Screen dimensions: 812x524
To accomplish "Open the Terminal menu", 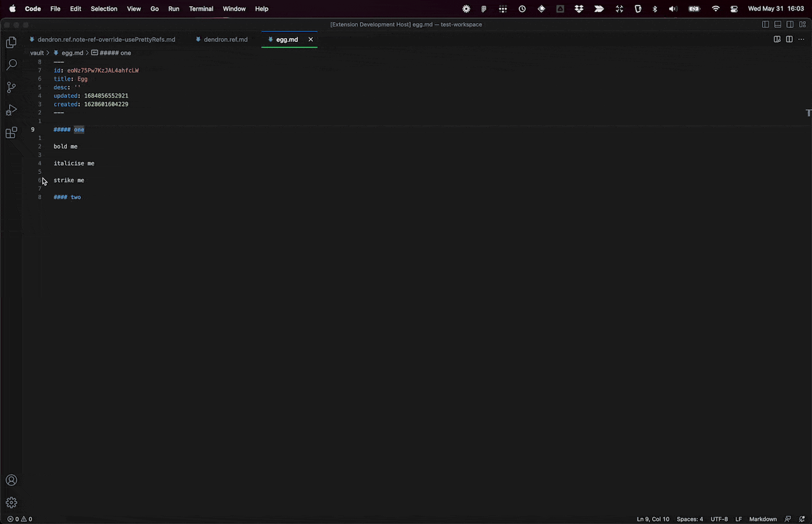I will point(201,9).
